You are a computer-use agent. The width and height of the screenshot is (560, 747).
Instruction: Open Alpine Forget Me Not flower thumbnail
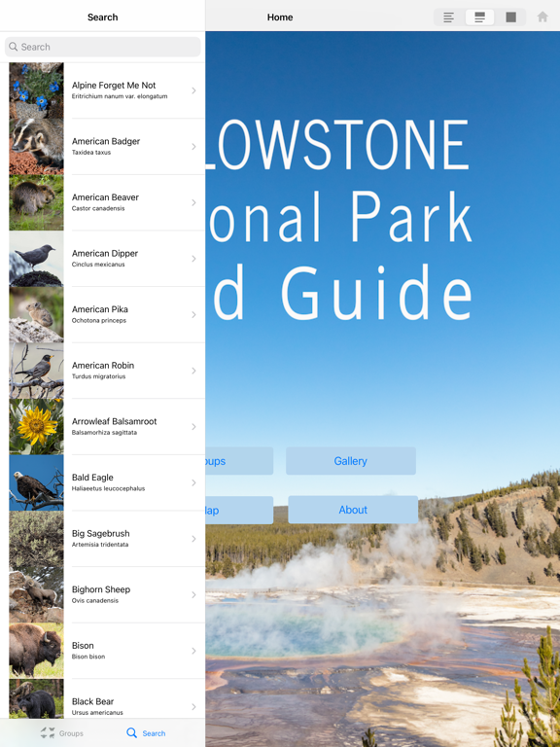pos(36,90)
